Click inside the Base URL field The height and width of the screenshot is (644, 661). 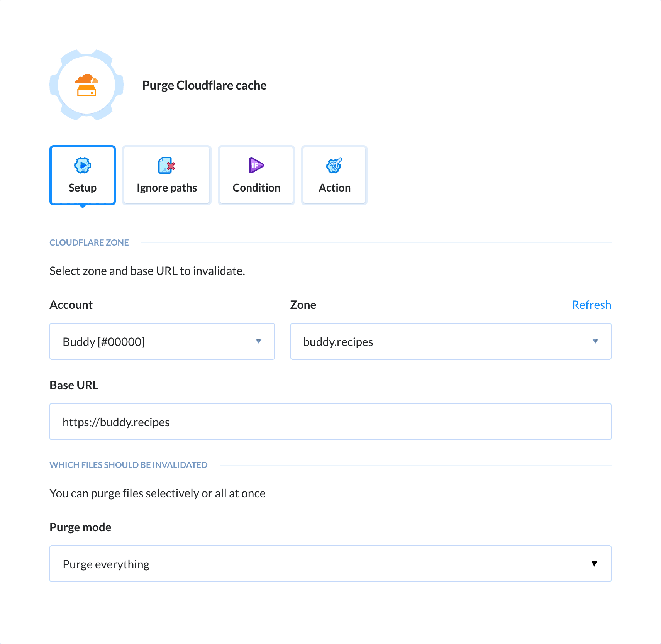[330, 421]
